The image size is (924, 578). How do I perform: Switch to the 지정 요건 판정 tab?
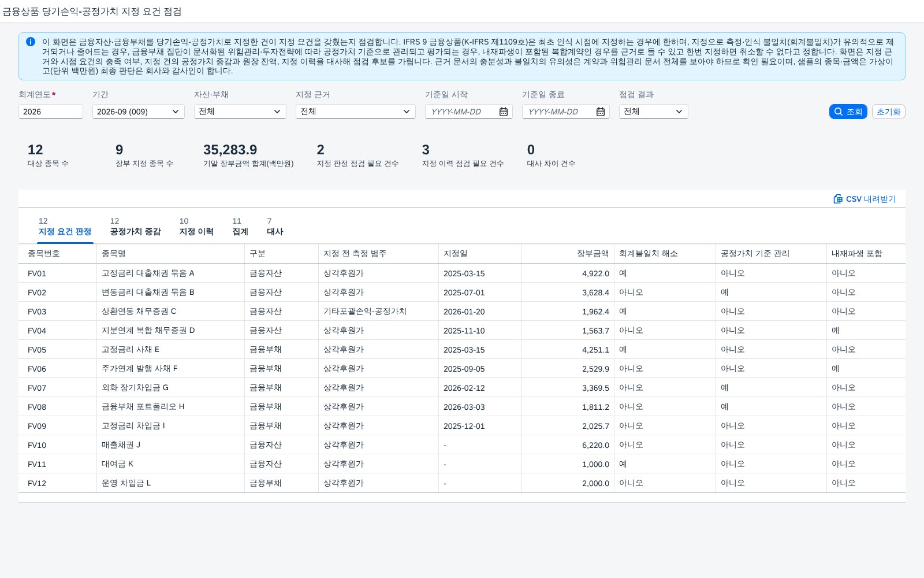pos(65,227)
